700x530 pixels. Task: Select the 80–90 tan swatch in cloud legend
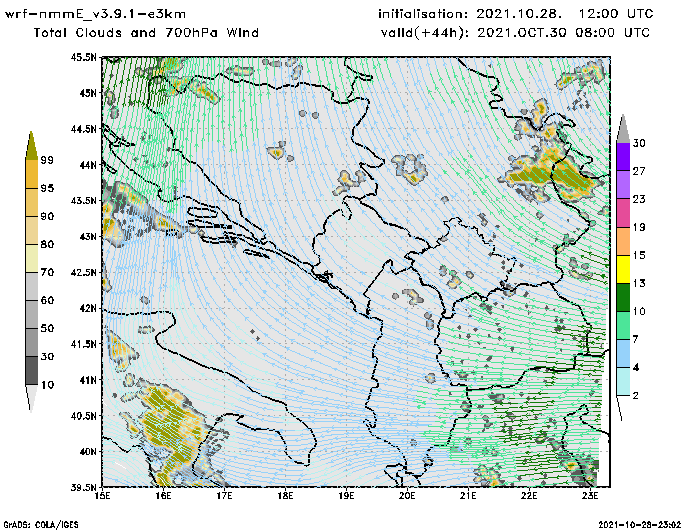31,230
